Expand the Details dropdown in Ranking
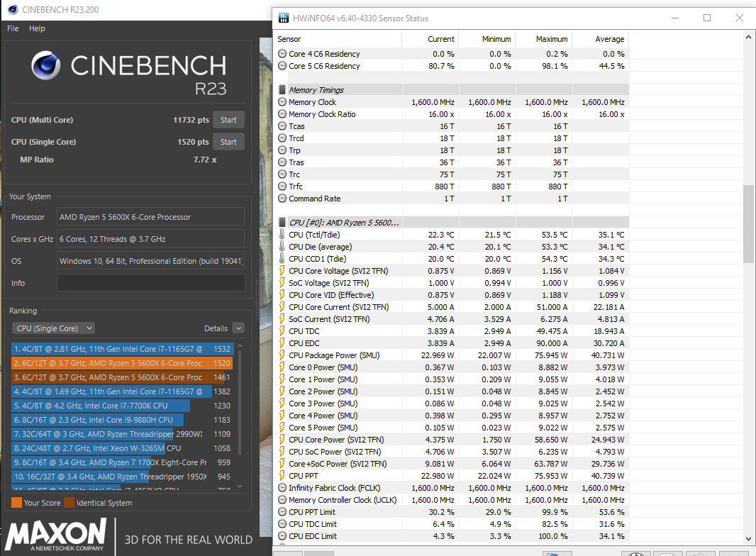Viewport: 756px width, 556px height. [238, 328]
